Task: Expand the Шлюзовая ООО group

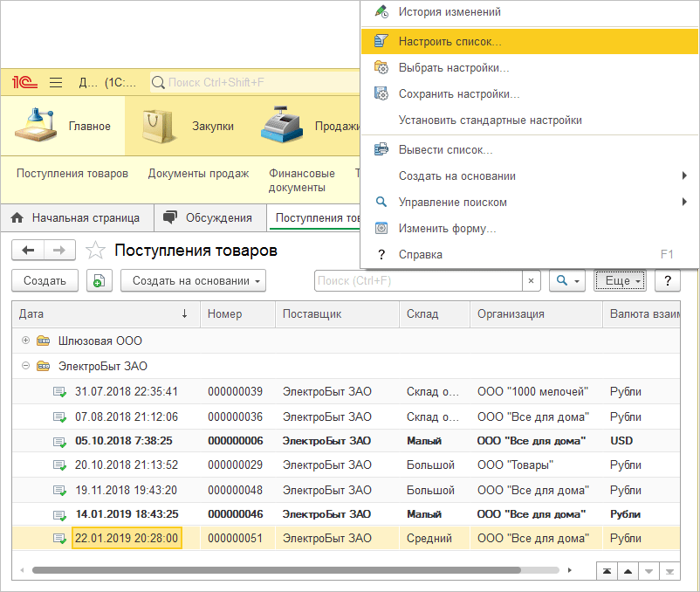Action: point(26,341)
